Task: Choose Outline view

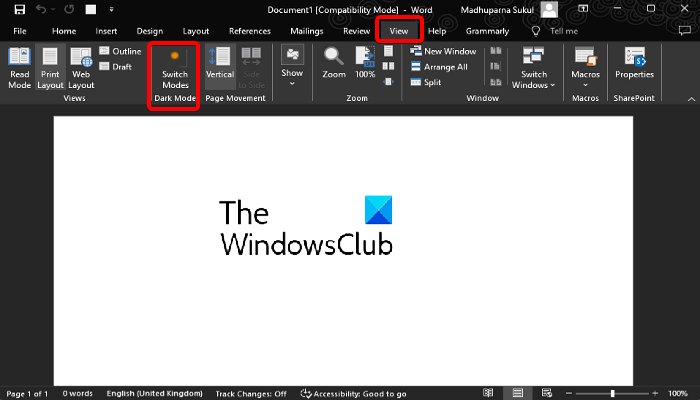Action: (x=120, y=51)
